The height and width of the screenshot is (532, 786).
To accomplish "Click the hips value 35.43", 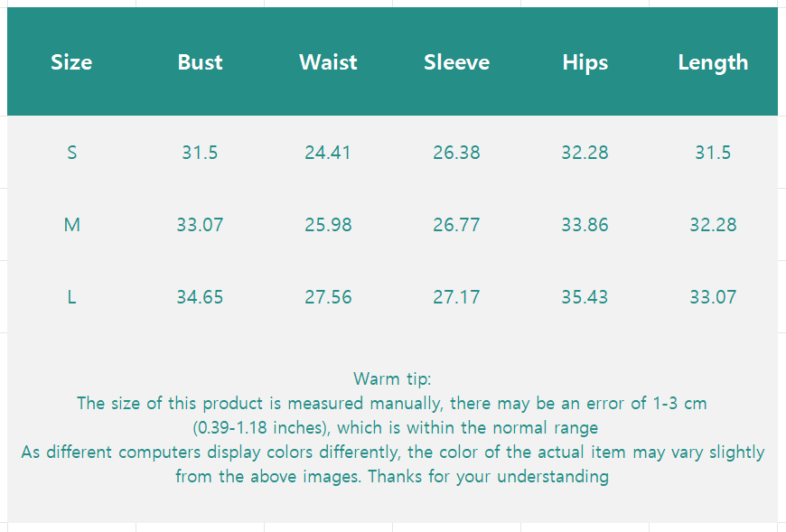I will 585,297.
